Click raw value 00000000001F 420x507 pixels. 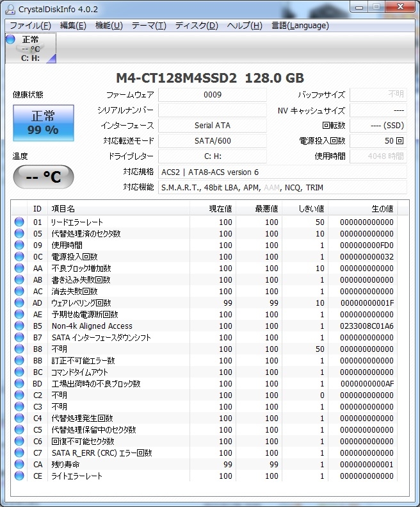point(367,303)
